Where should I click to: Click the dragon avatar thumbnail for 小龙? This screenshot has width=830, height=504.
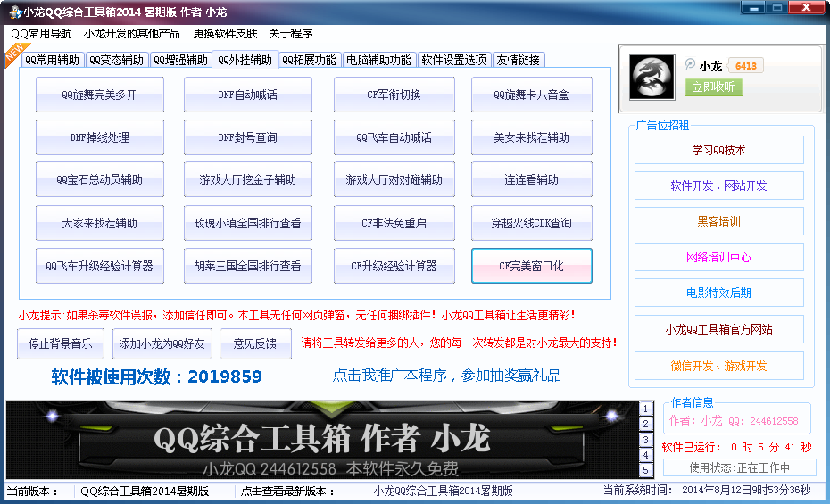tap(652, 77)
